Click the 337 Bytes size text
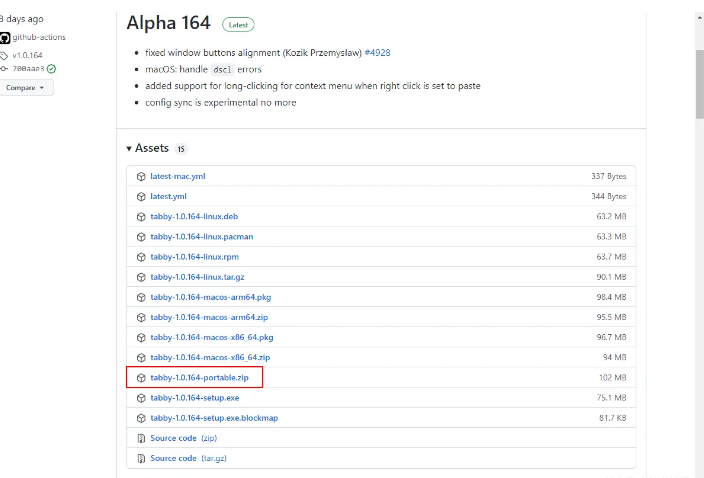 (x=608, y=176)
